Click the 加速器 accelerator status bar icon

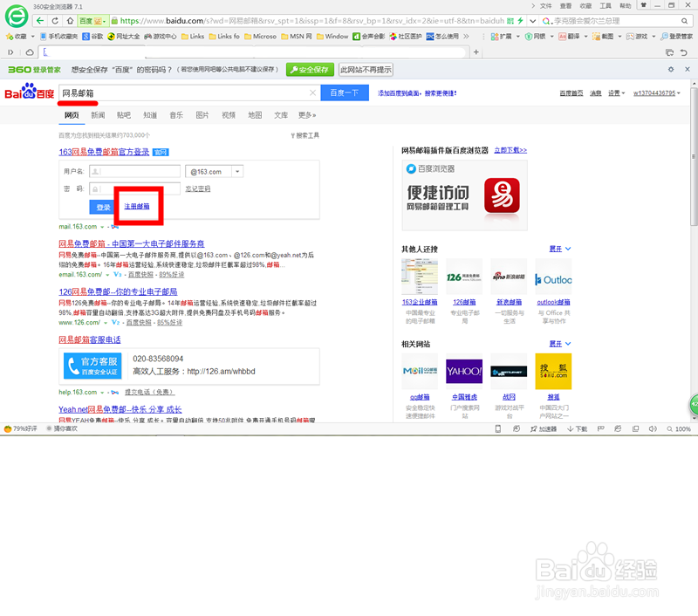point(544,429)
